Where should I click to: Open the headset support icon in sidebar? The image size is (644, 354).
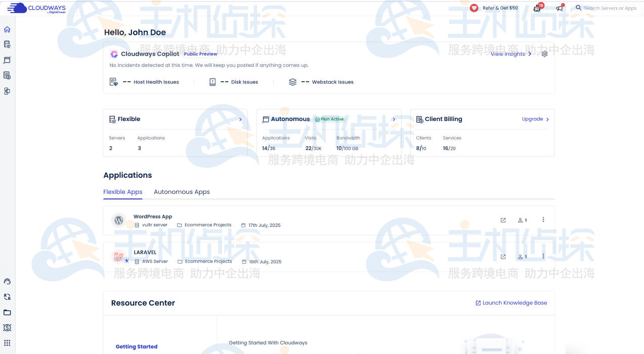click(x=7, y=282)
